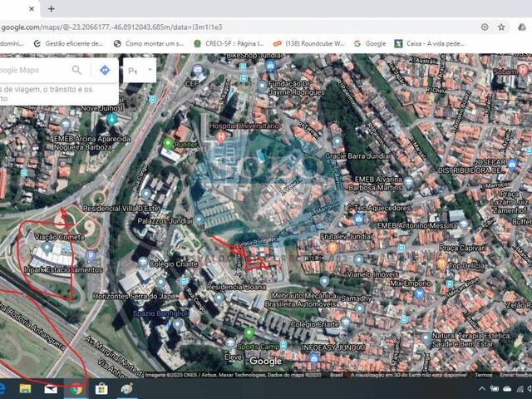Viewport: 532px width, 399px height.
Task: Click the Mebrauto Mecânica Brasileira Automóveis label
Action: tap(301, 300)
